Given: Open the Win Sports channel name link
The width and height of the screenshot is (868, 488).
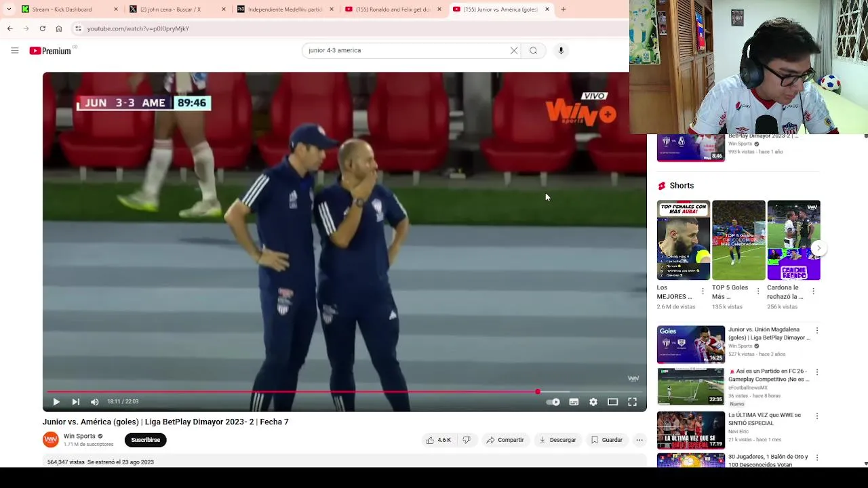Looking at the screenshot, I should click(79, 436).
